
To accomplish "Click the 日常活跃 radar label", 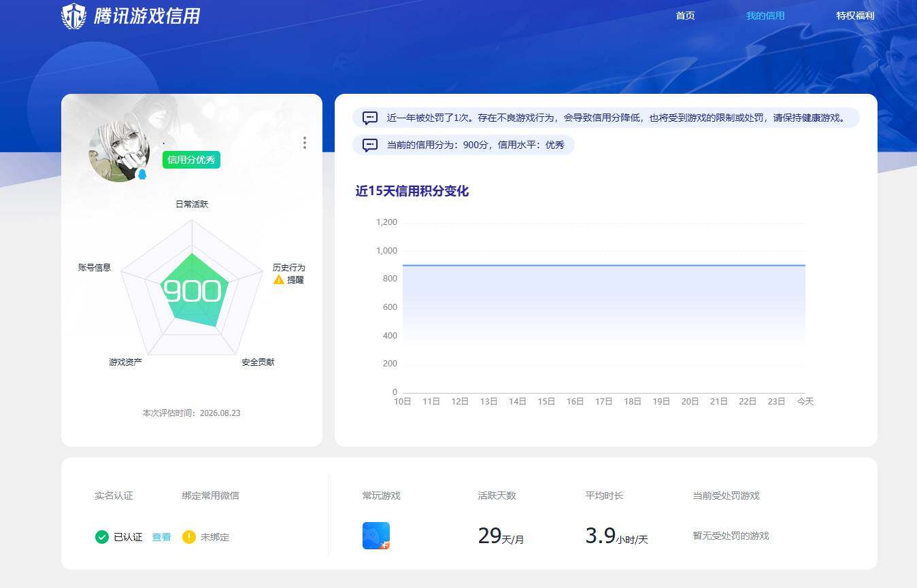I will pos(192,204).
